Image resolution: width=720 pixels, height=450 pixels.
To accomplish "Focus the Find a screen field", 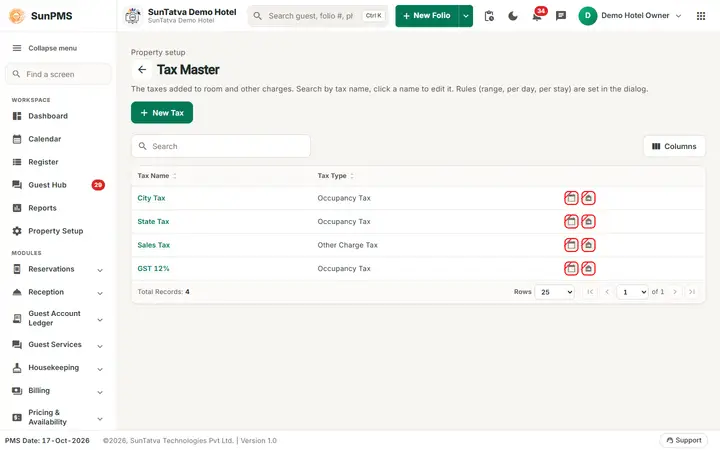I will click(58, 74).
